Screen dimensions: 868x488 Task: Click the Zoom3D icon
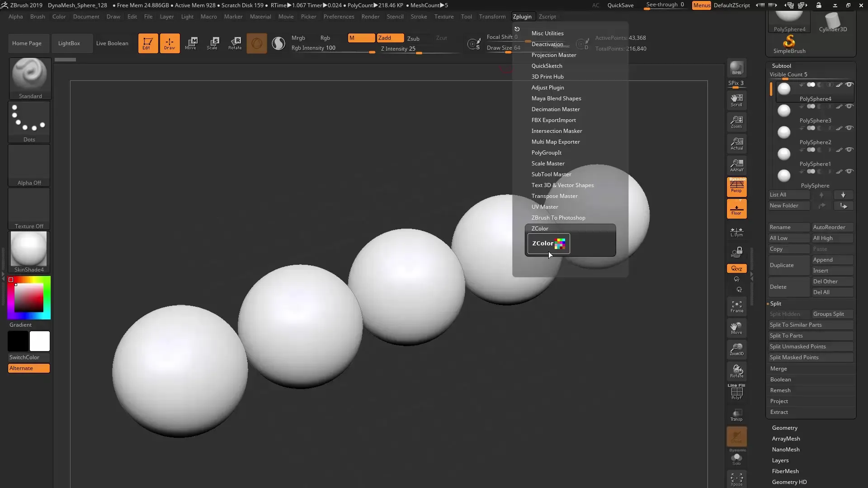[x=736, y=349]
